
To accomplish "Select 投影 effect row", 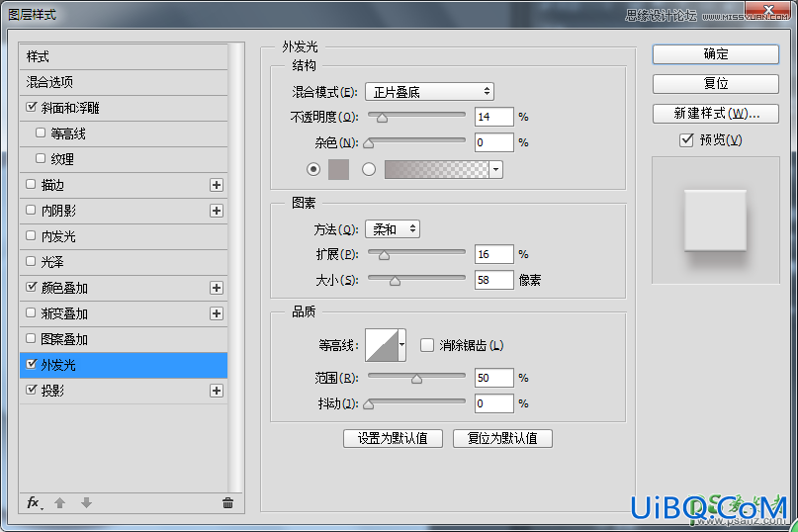I will (124, 391).
